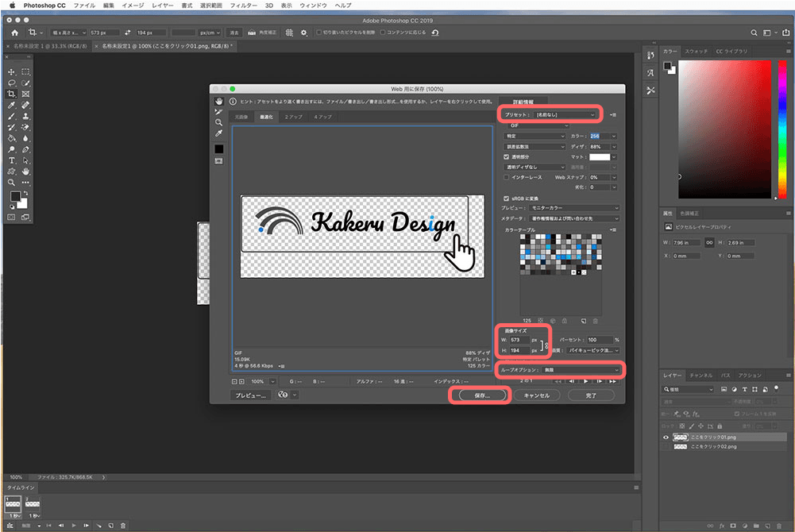Switch to the 2アップ tab
The height and width of the screenshot is (532, 795).
click(x=293, y=117)
